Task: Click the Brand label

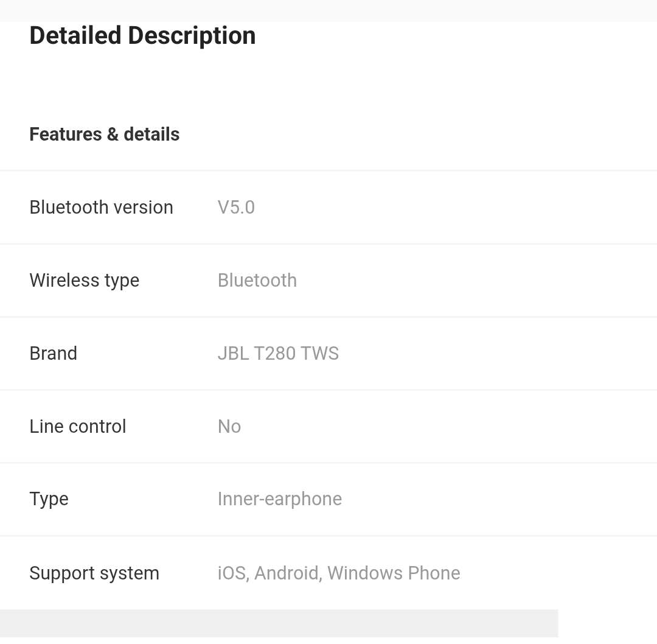Action: click(x=53, y=353)
